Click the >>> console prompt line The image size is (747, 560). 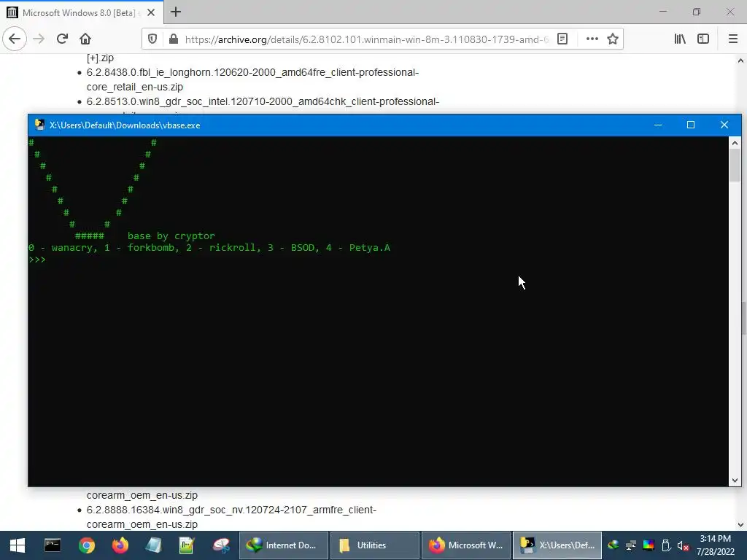point(37,260)
